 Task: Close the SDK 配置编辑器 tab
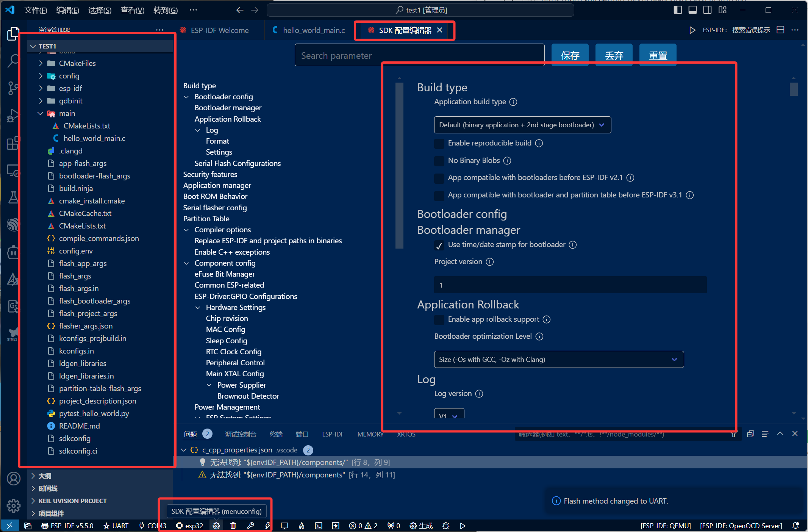439,30
